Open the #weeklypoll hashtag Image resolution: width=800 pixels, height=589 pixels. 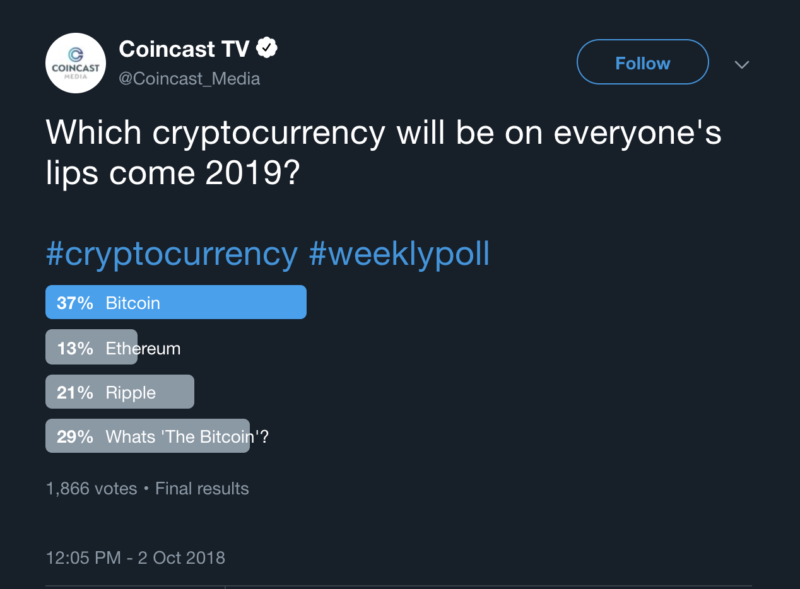[x=398, y=253]
